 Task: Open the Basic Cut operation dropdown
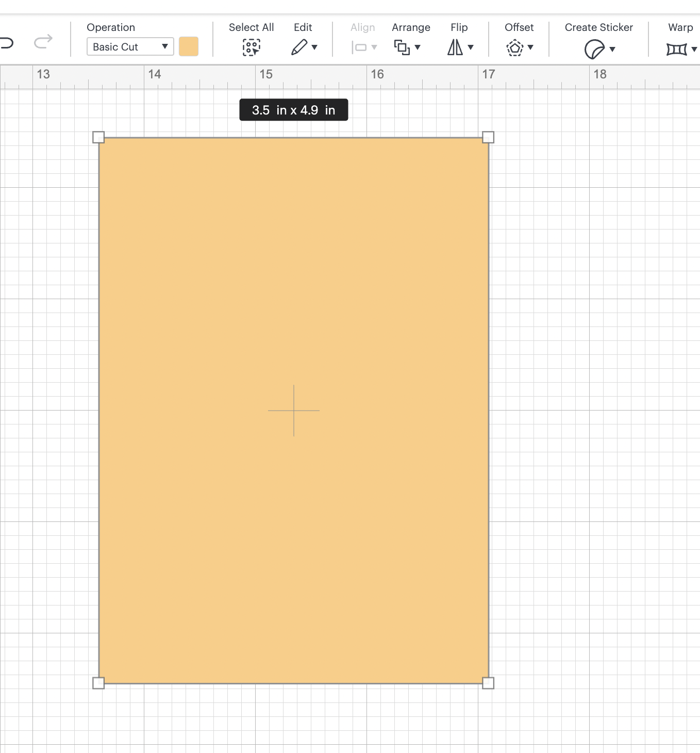(x=130, y=47)
